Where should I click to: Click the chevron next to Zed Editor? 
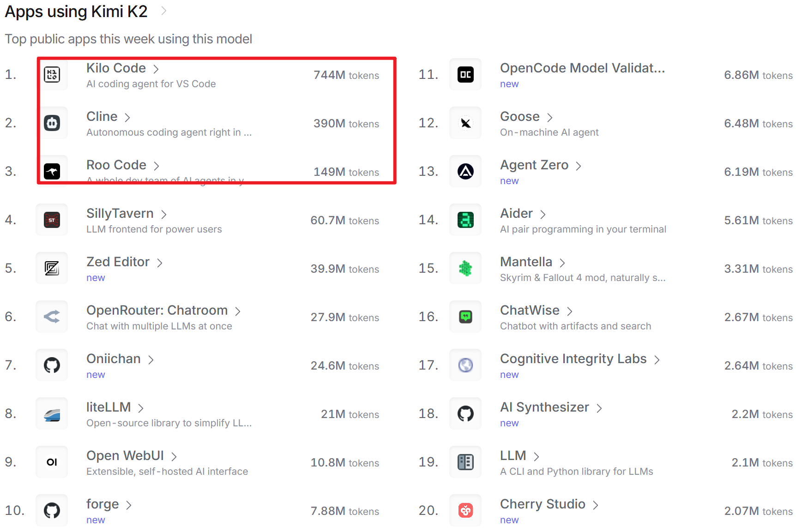point(160,263)
